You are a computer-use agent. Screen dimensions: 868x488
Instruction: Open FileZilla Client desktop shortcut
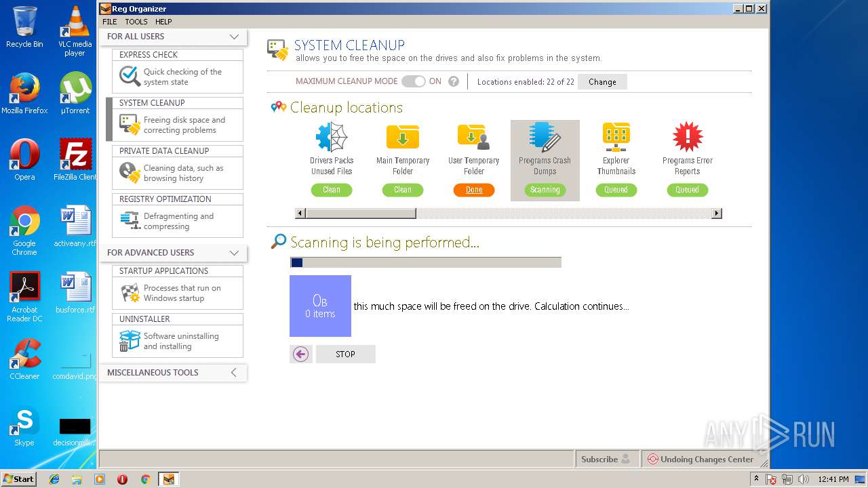pyautogui.click(x=75, y=160)
